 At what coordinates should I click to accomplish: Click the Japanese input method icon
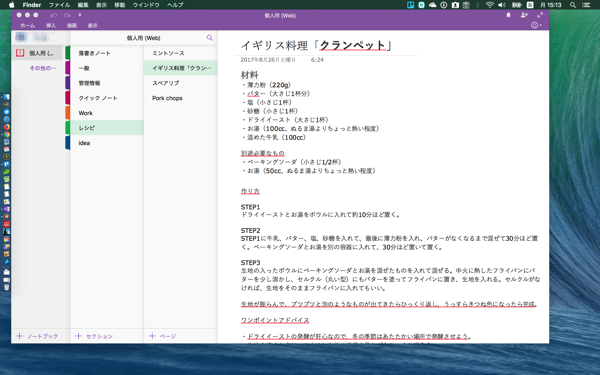point(530,5)
